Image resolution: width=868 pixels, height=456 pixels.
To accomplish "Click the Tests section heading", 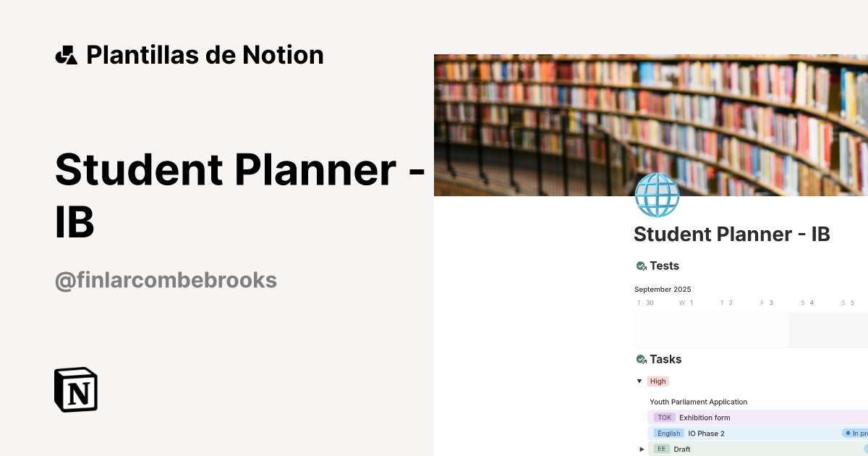I will (664, 266).
